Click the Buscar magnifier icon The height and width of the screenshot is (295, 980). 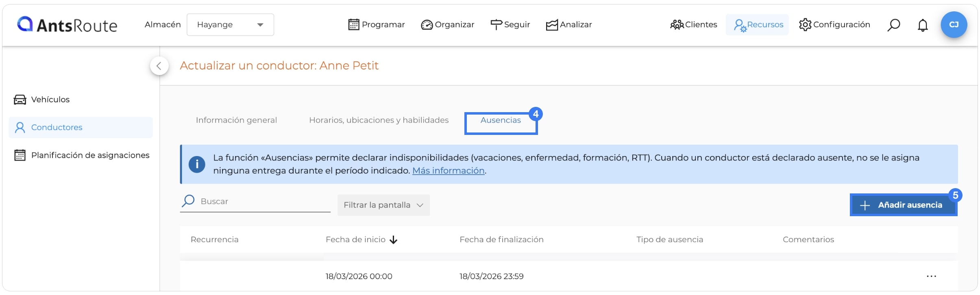(x=188, y=201)
